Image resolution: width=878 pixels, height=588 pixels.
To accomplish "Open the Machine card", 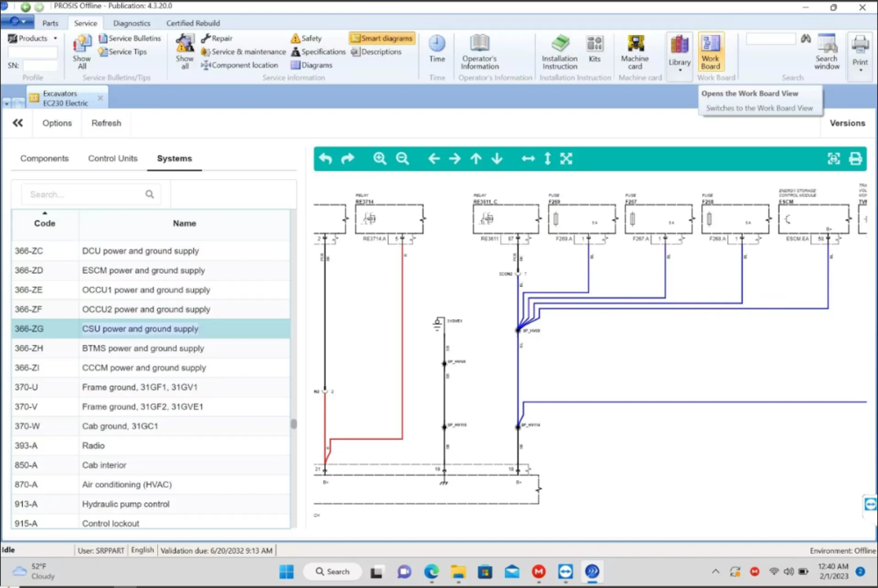I will click(x=635, y=51).
